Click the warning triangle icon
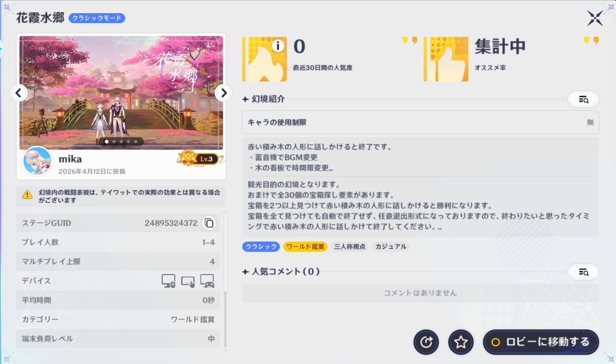Viewport: 616px width, 364px height. click(27, 195)
